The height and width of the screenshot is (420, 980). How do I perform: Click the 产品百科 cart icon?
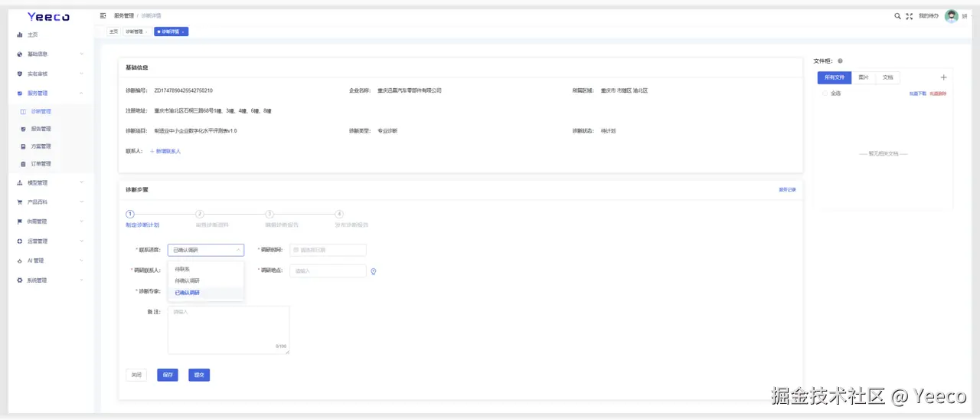click(x=20, y=202)
